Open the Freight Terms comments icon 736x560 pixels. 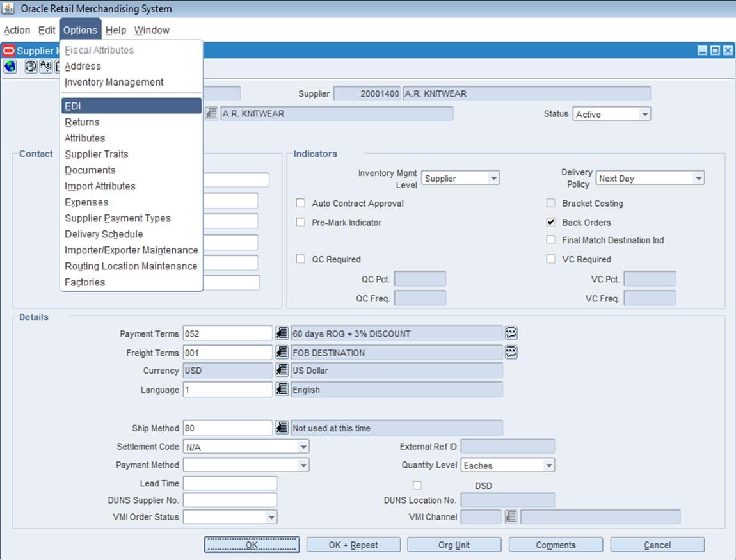pos(511,352)
